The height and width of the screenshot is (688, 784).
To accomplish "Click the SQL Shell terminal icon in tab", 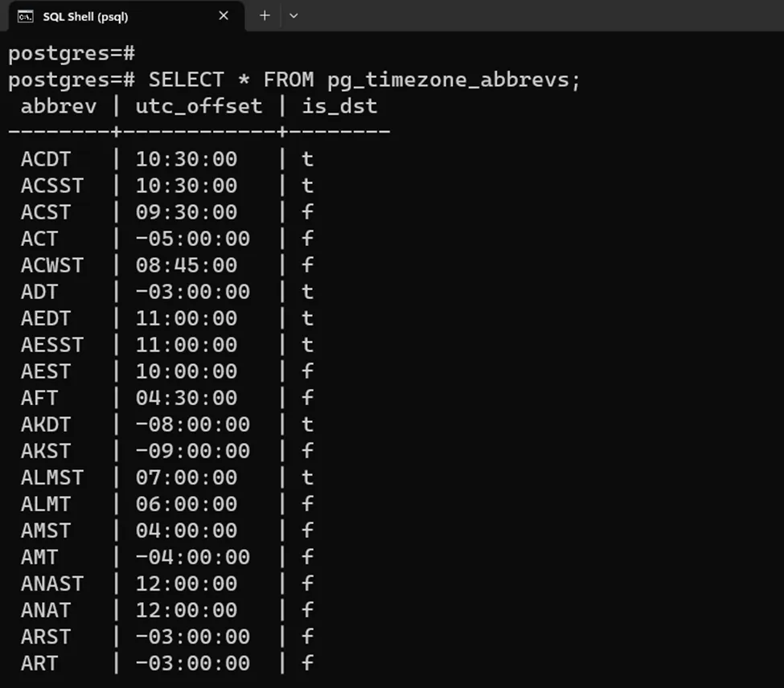I will point(25,16).
